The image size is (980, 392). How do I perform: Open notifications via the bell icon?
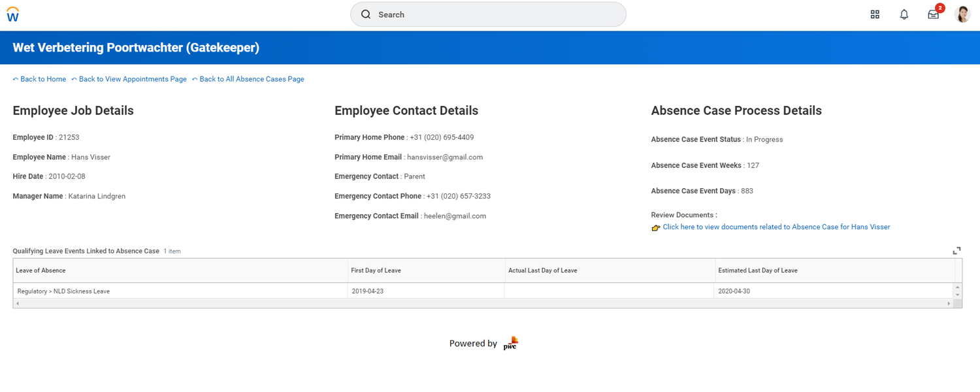tap(904, 14)
